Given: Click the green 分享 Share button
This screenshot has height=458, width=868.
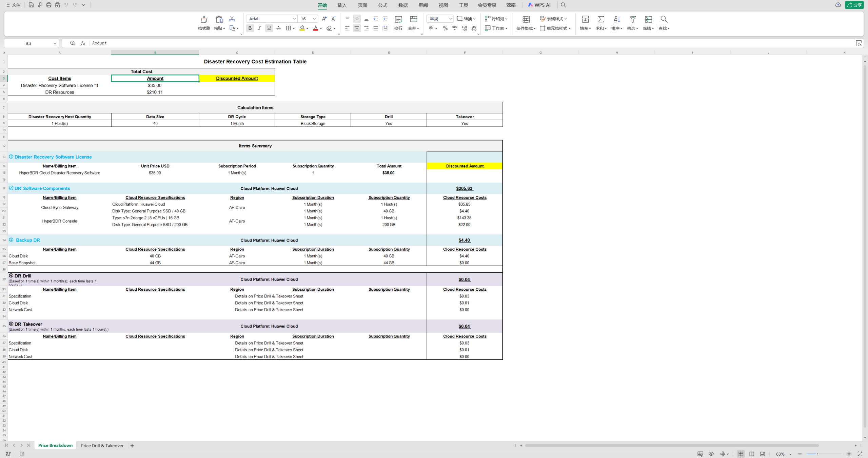Looking at the screenshot, I should click(x=854, y=5).
